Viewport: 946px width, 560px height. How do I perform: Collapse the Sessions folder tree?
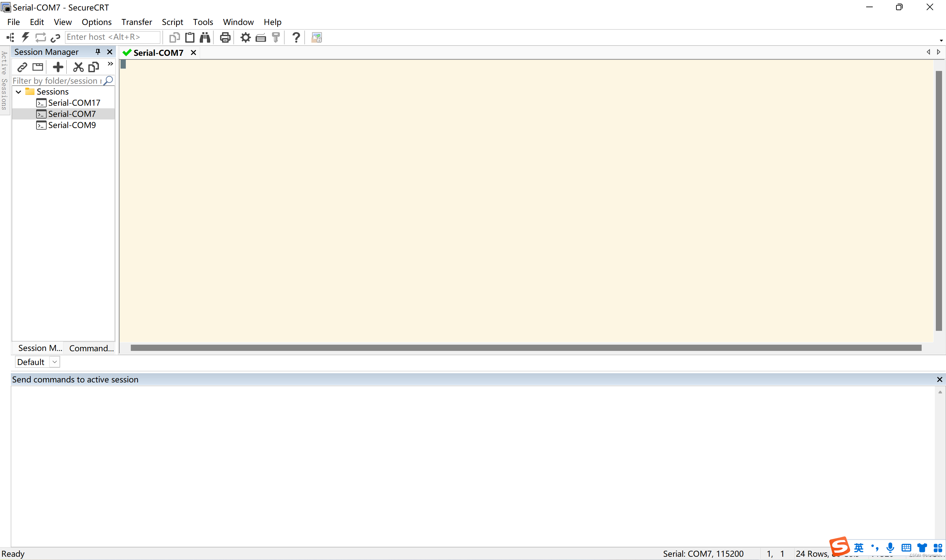click(x=18, y=92)
